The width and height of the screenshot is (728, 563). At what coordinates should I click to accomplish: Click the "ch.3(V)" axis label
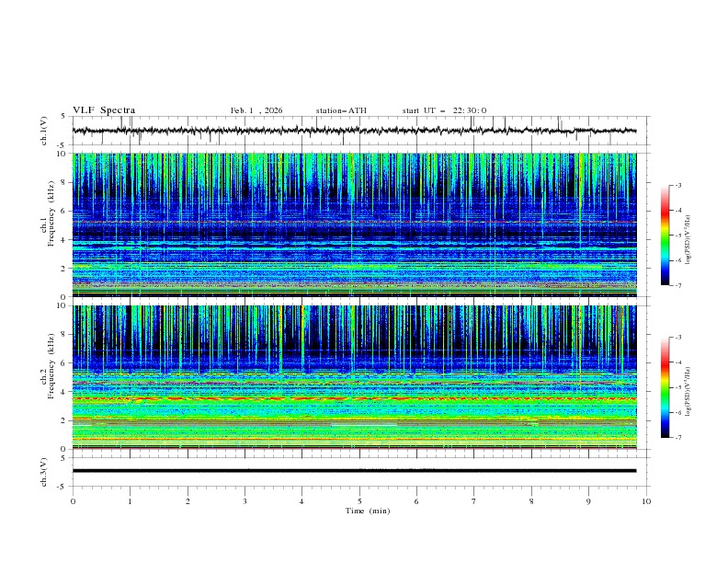tap(44, 472)
